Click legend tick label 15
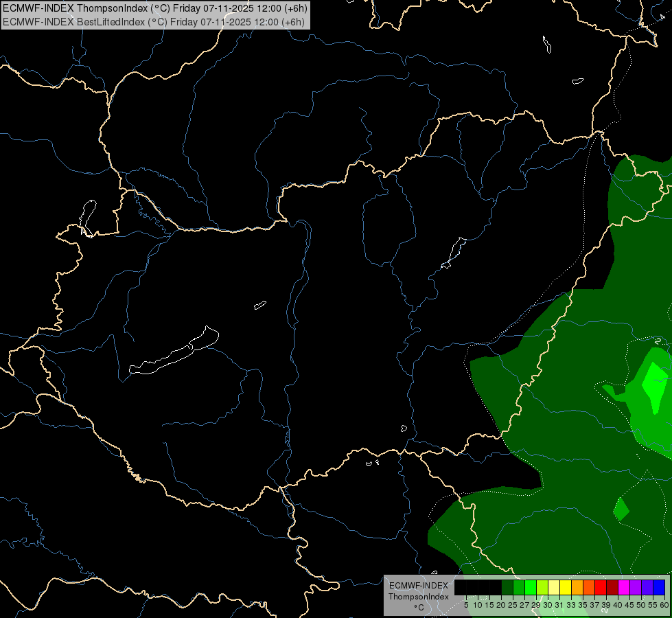Viewport: 672px width, 618px height. tap(489, 605)
